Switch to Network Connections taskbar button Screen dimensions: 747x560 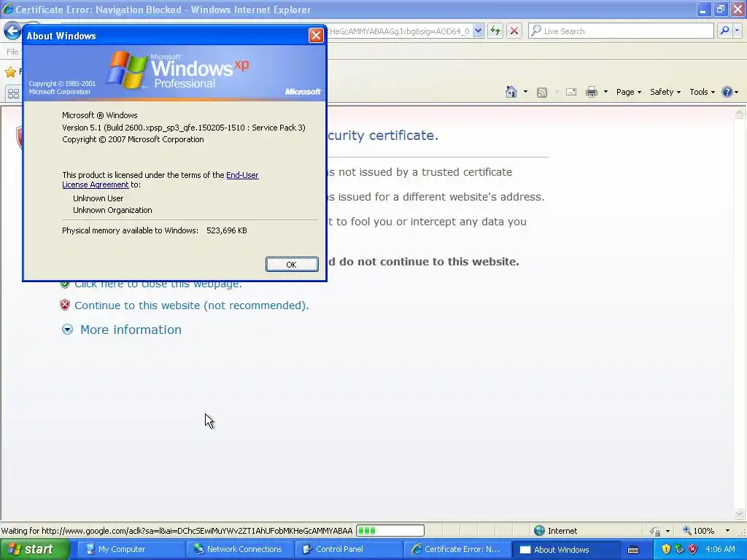coord(239,550)
